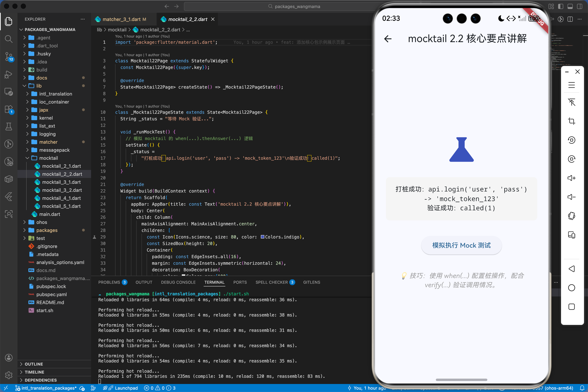Click errors and warnings count in status bar
588x392 pixels.
[x=160, y=388]
